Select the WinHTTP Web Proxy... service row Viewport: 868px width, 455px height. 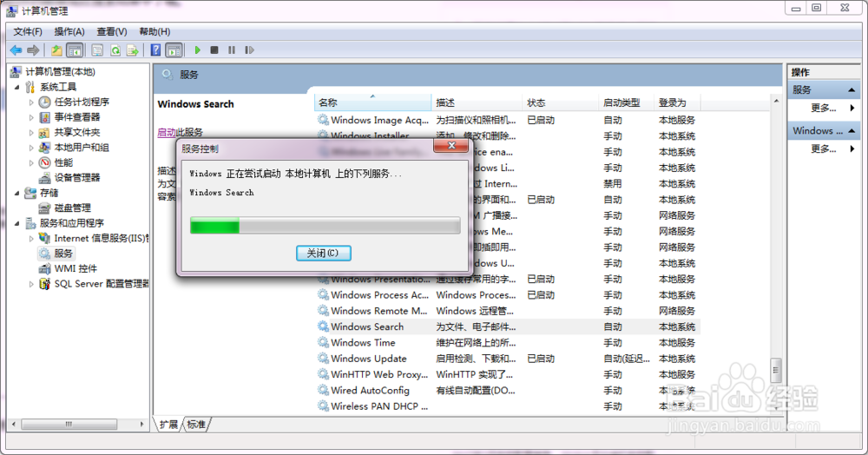tap(508, 375)
